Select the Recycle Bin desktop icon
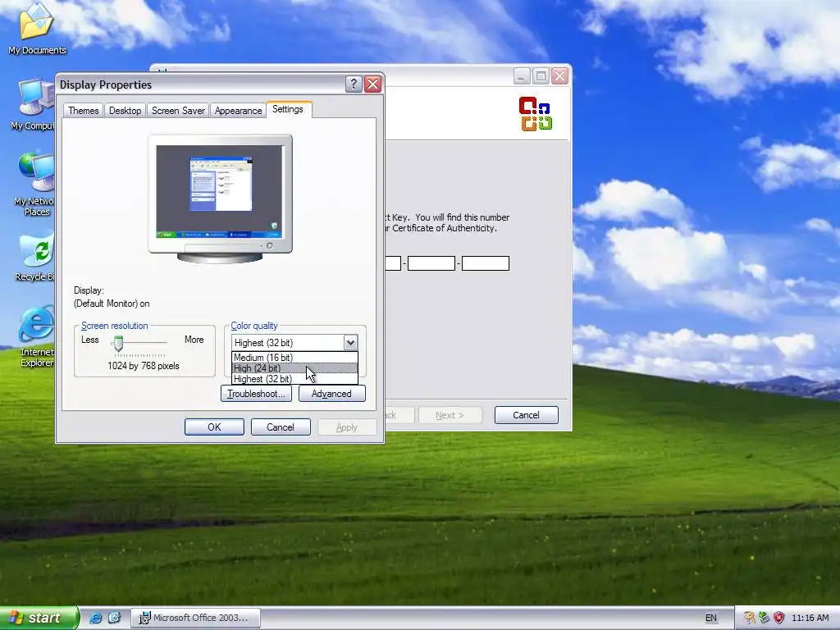 coord(35,257)
